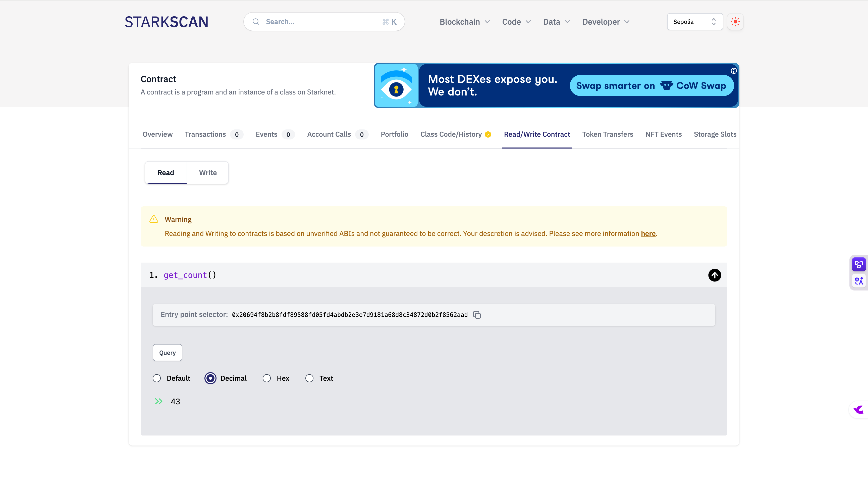Select the Default output format

click(x=157, y=378)
